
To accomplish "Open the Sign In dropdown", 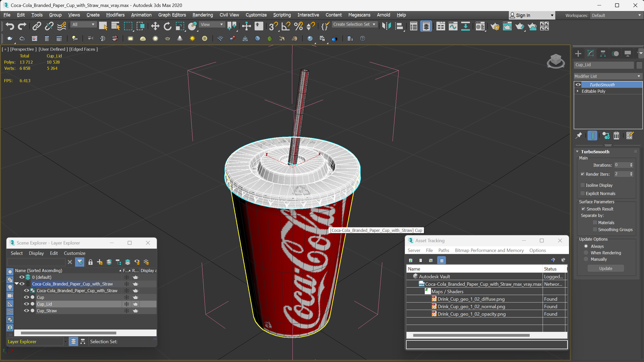I will pos(532,15).
